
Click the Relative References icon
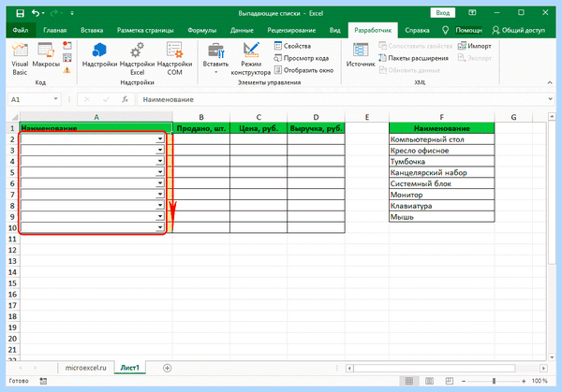point(67,58)
